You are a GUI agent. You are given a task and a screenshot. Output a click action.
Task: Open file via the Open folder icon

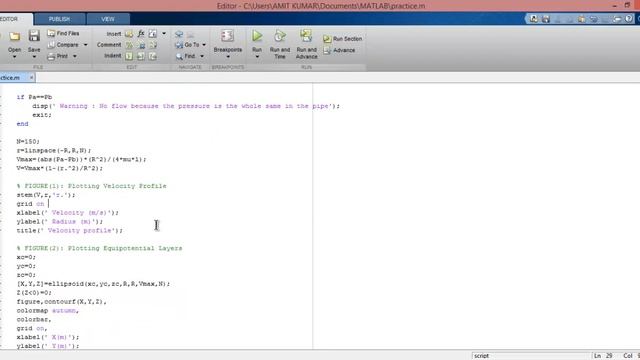[x=15, y=37]
